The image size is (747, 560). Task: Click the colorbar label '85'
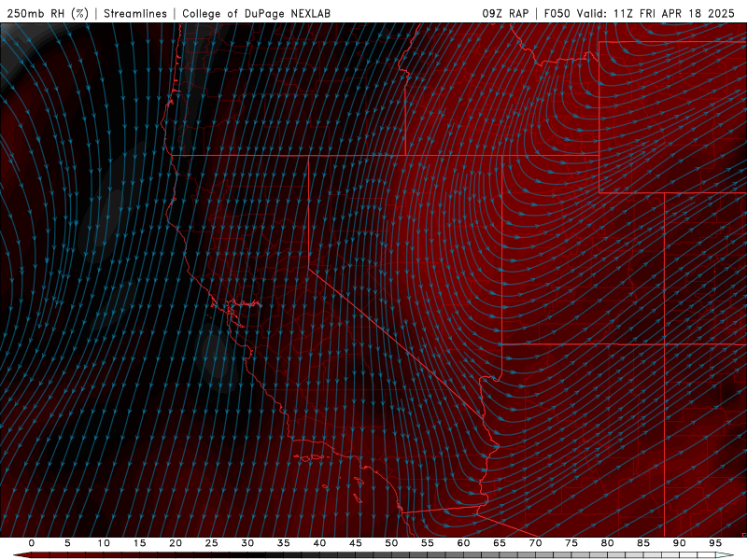[x=643, y=543]
